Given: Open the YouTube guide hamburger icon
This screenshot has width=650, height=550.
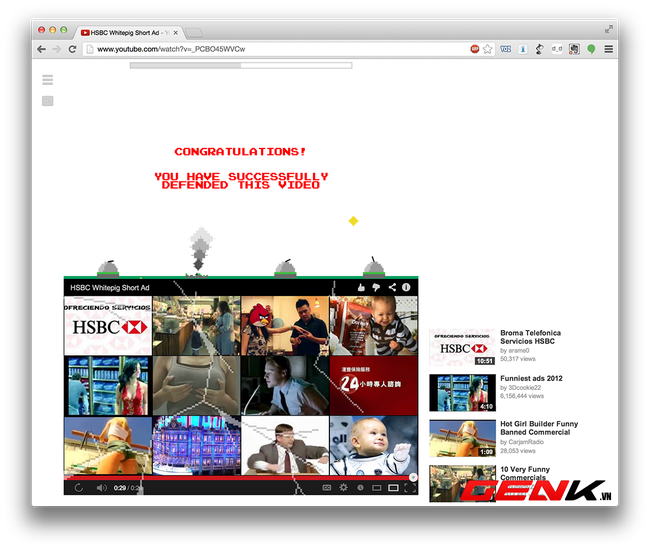Looking at the screenshot, I should [x=48, y=80].
